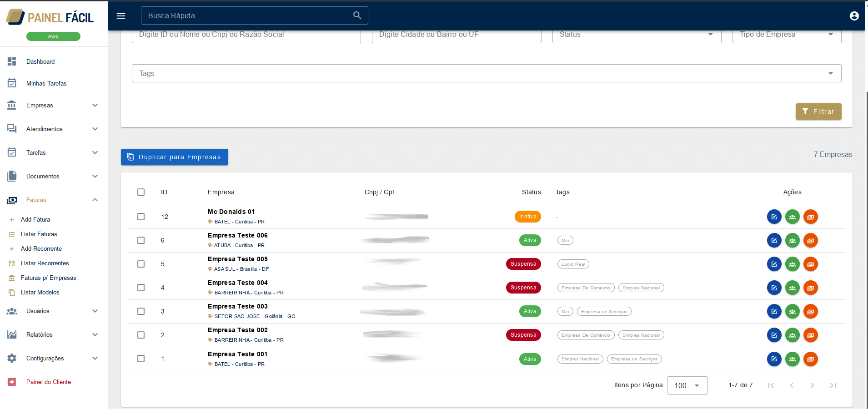Click blue edit icon for Mc Donalds 01
The image size is (868, 410).
774,217
